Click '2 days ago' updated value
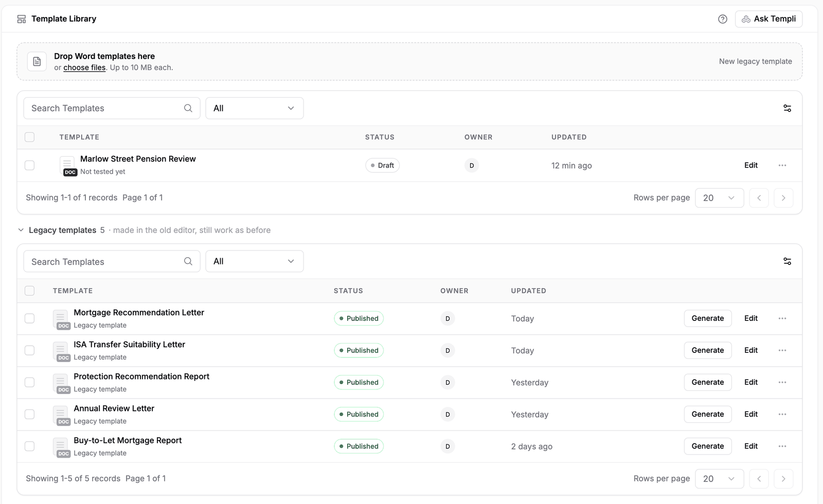 (532, 446)
